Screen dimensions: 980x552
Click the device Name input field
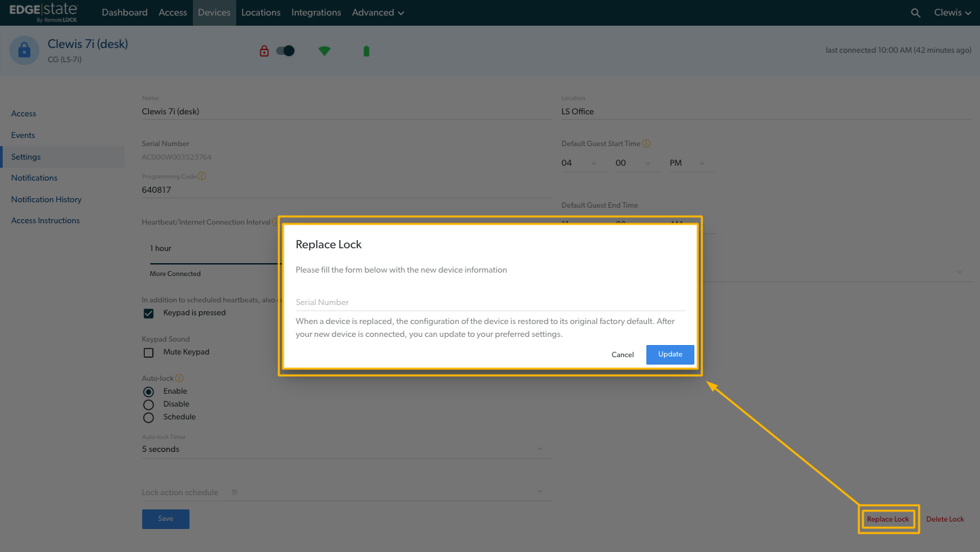(x=347, y=112)
